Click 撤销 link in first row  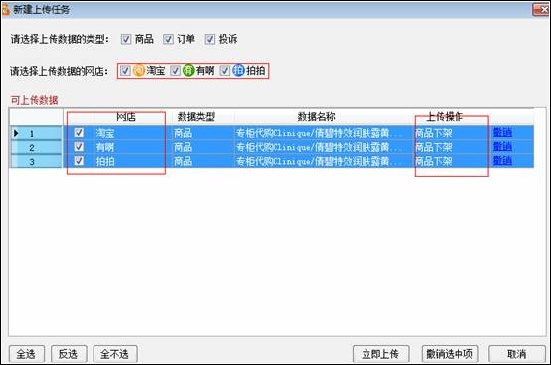click(x=502, y=132)
